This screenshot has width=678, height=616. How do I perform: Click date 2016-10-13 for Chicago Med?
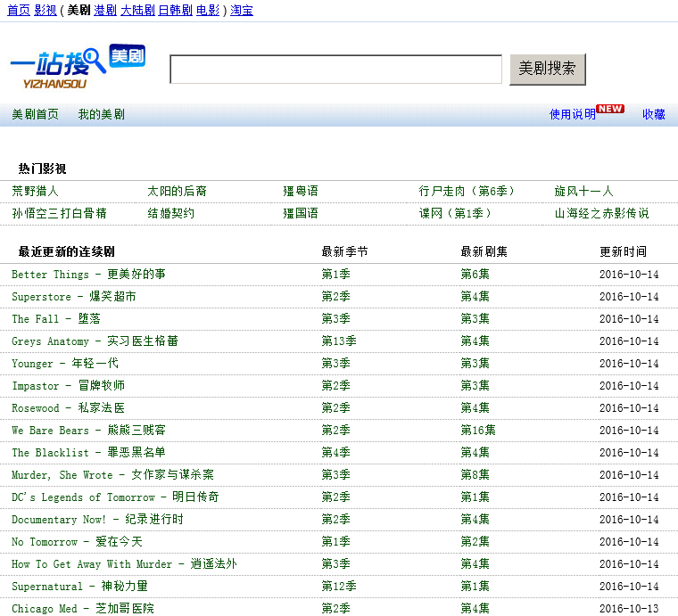tap(629, 609)
